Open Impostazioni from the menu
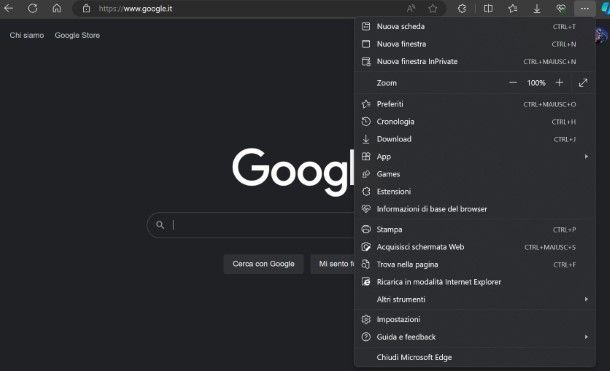The width and height of the screenshot is (610, 371). (475, 320)
